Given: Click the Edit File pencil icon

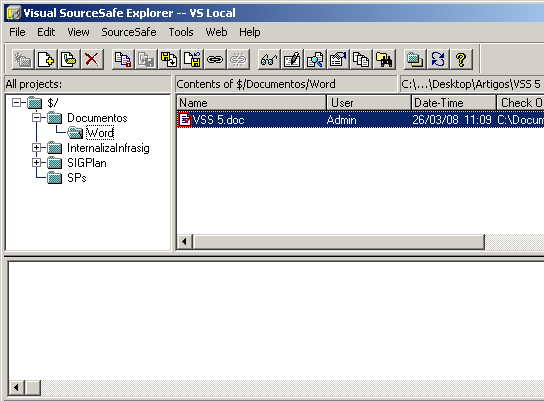Looking at the screenshot, I should 292,59.
